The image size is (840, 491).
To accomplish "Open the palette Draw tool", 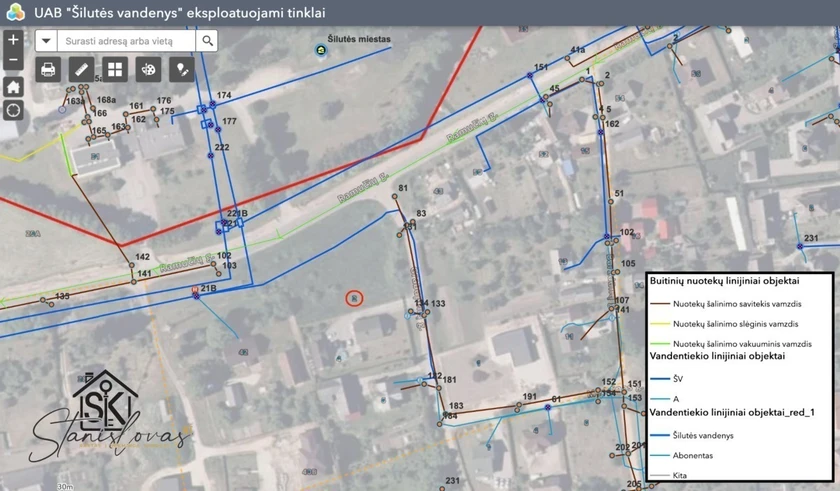I will tap(148, 70).
